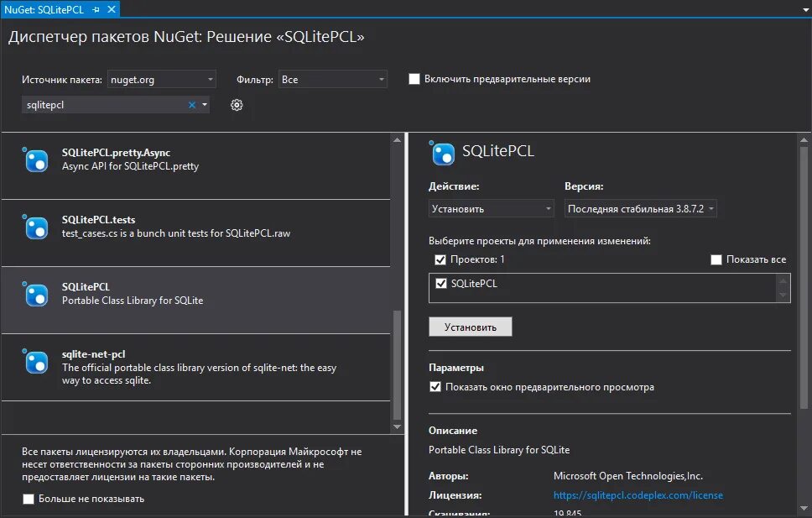Click the SQLitePCL.tests package icon
The width and height of the screenshot is (812, 518).
pyautogui.click(x=36, y=228)
